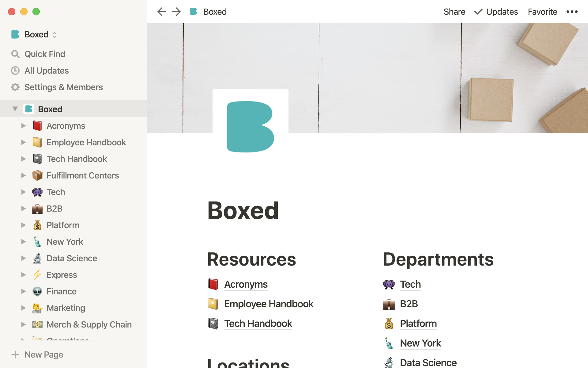Click the forward navigation arrow

[x=176, y=12]
